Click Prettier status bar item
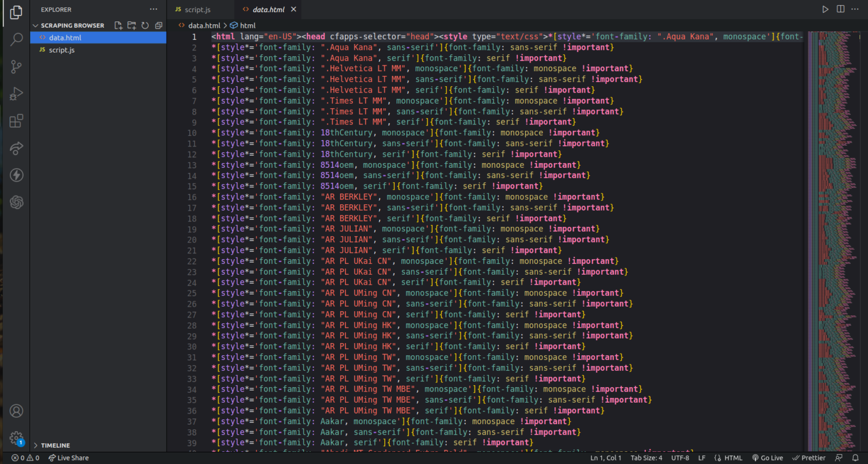Screen dimensions: 868x464 809,458
